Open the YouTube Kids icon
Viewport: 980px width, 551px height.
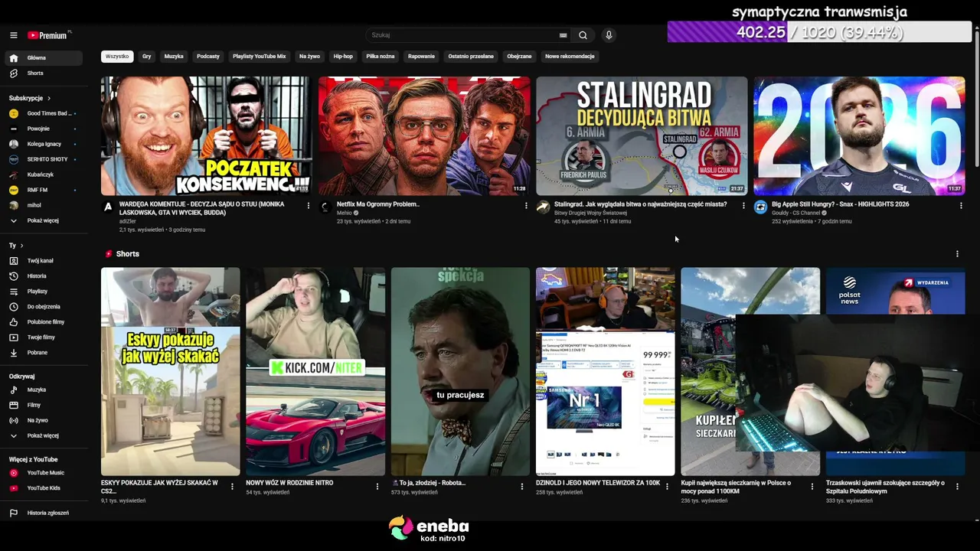(x=13, y=488)
